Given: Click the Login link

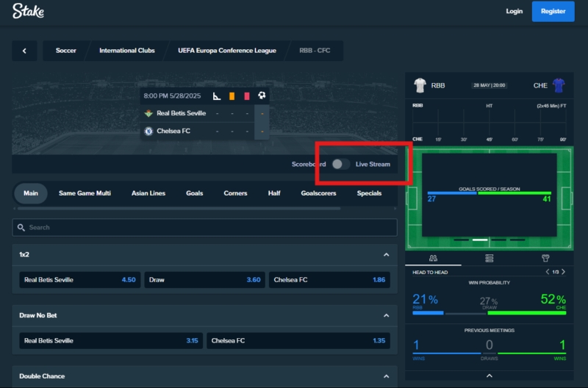Looking at the screenshot, I should pyautogui.click(x=514, y=11).
